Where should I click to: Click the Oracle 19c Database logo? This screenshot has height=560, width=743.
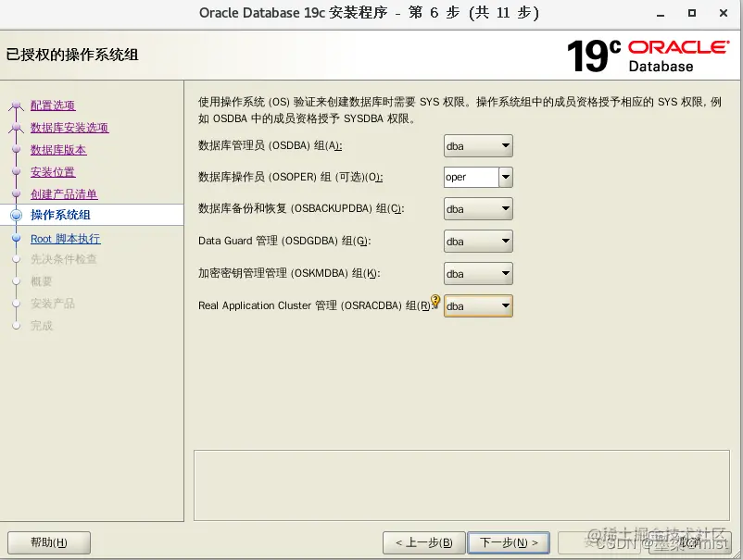[x=648, y=56]
